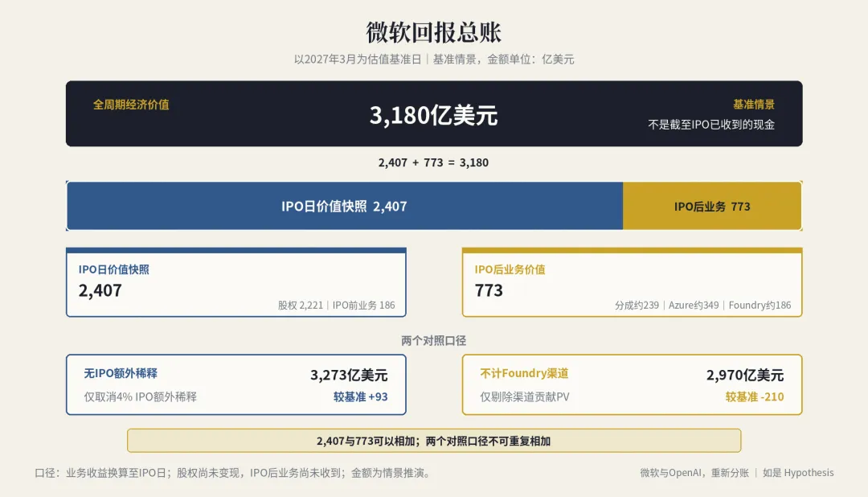Click the footer source 如是 Hypothesis
Screen dimensions: 868x497
[x=798, y=473]
